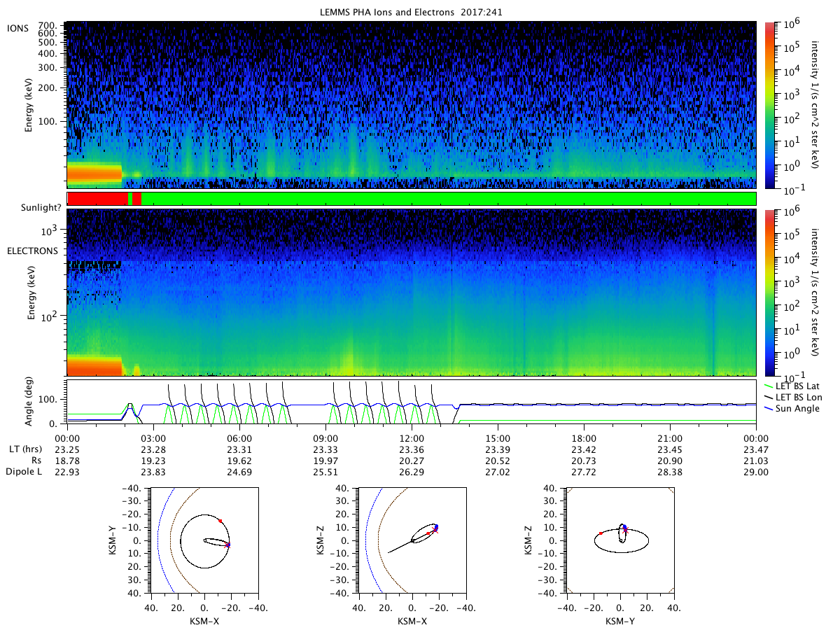This screenshot has width=840, height=630.
Task: Click the red segment of the Sunlight bar
Action: [97, 199]
